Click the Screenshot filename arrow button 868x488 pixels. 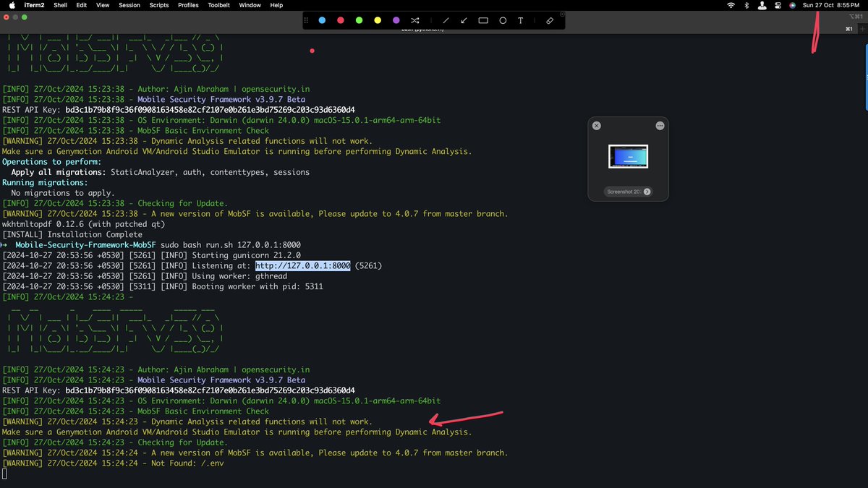click(x=647, y=192)
